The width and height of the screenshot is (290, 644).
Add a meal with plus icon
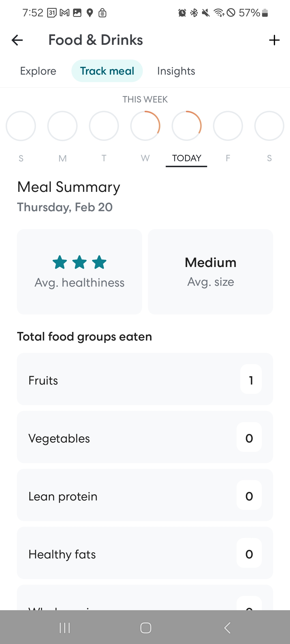[x=274, y=40]
